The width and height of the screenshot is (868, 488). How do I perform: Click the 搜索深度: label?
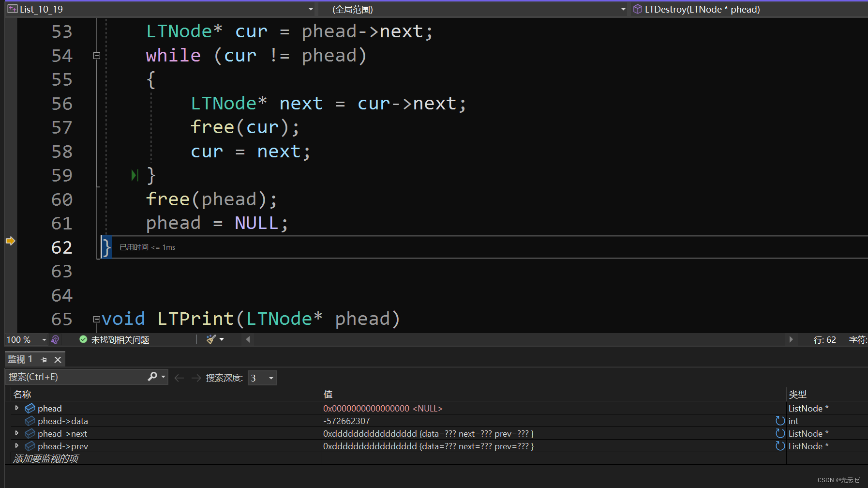pos(224,378)
